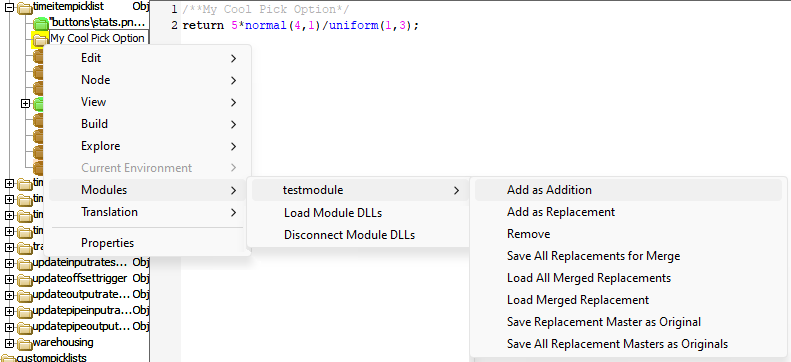Select the custompicklists node label
This screenshot has height=362, width=791.
click(x=51, y=358)
